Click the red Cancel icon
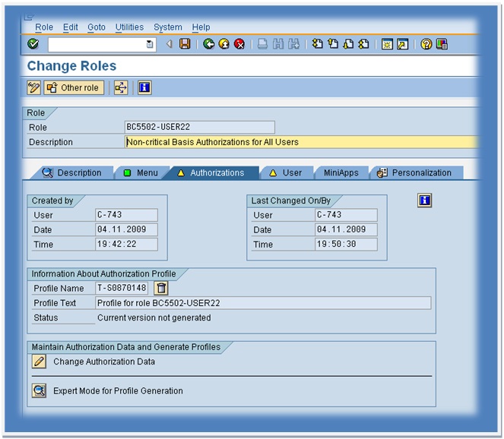Image resolution: width=504 pixels, height=439 pixels. [239, 45]
